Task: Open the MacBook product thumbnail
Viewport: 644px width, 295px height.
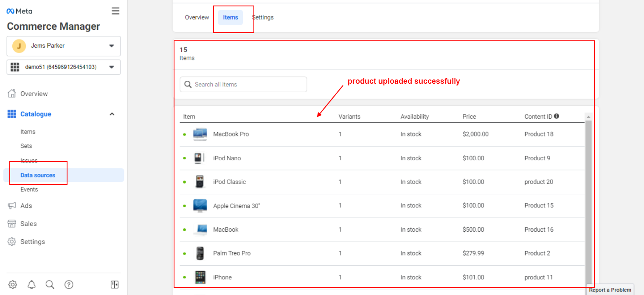Action: [x=200, y=230]
